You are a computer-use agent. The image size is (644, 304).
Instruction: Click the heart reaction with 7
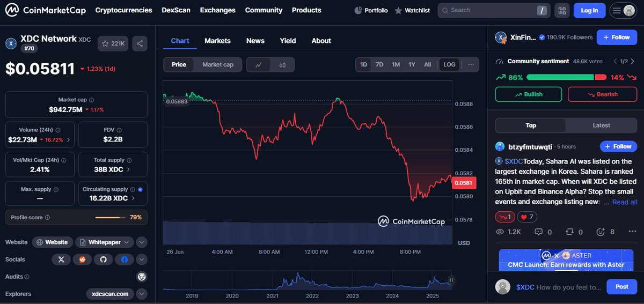528,217
